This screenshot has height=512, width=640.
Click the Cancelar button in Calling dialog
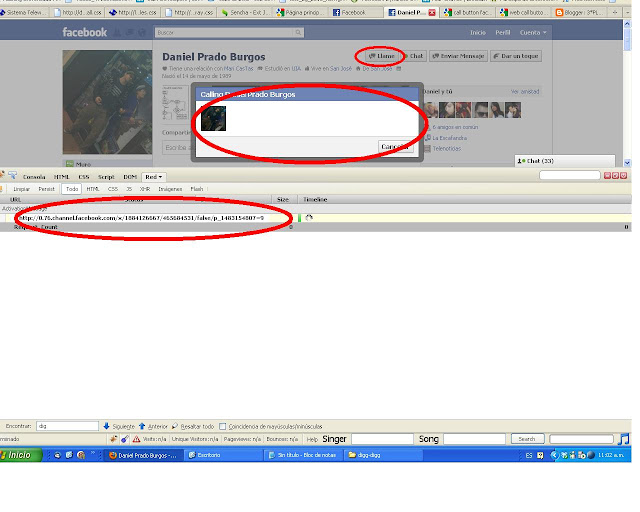point(395,146)
